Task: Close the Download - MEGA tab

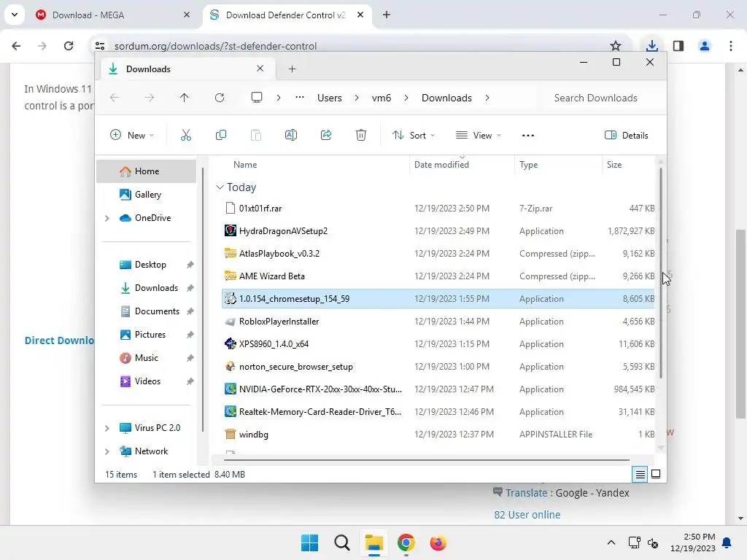Action: [187, 15]
